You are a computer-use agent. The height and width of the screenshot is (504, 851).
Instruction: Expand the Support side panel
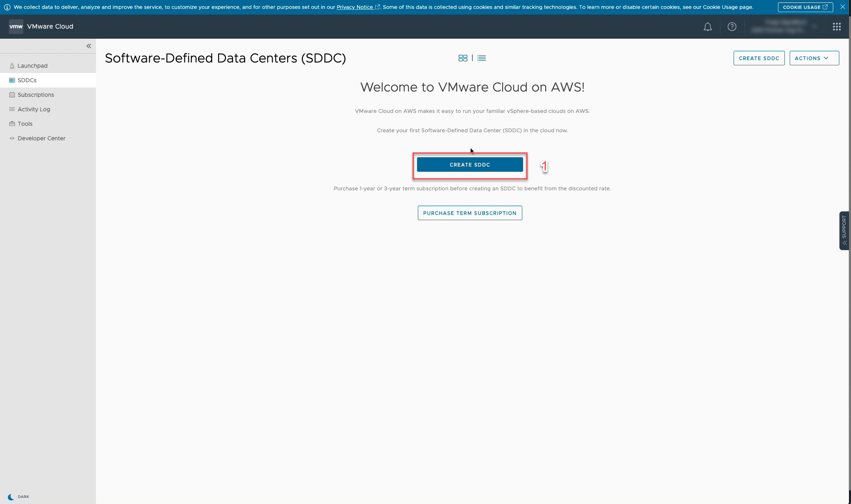pyautogui.click(x=844, y=231)
